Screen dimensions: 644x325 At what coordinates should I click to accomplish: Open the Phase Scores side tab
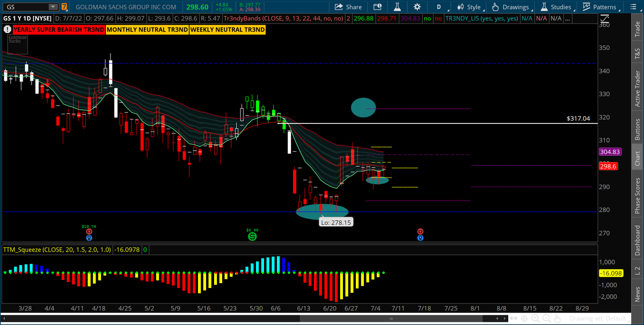click(x=637, y=195)
